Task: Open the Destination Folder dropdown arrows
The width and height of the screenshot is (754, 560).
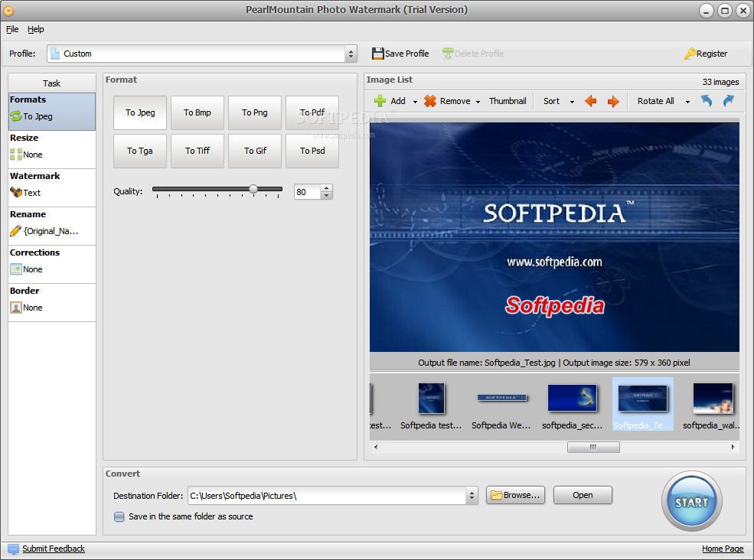Action: [x=472, y=496]
